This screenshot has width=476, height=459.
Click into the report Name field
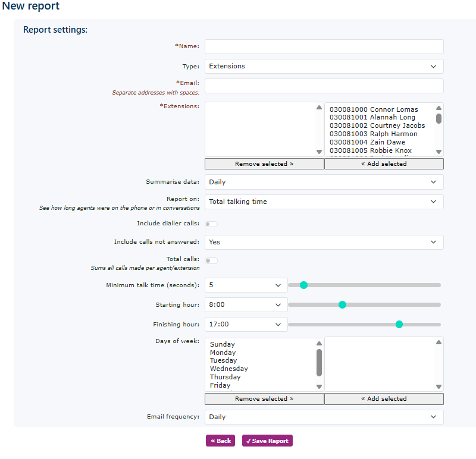(324, 47)
